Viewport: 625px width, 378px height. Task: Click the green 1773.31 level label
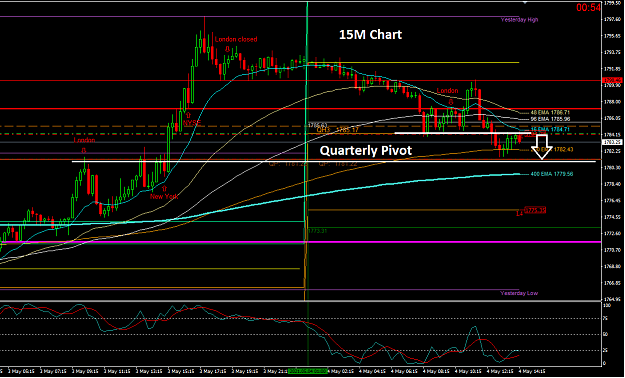coord(317,231)
